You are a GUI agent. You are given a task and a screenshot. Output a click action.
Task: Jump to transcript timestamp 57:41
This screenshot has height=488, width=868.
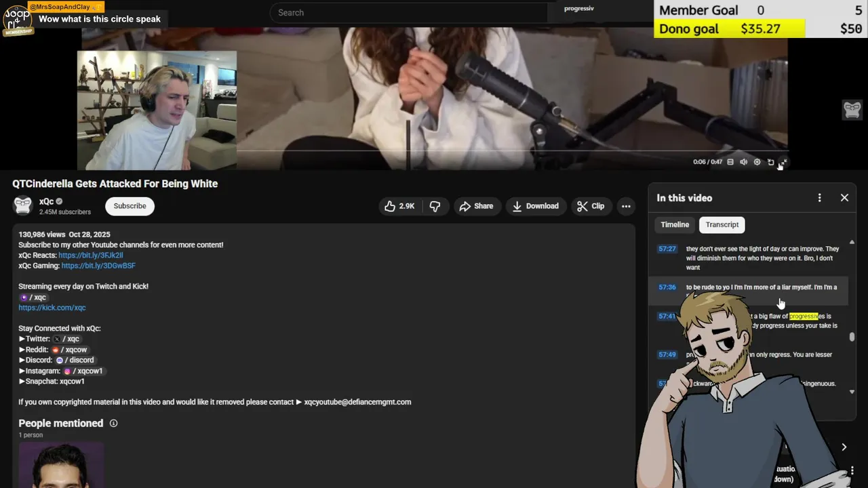(x=667, y=316)
